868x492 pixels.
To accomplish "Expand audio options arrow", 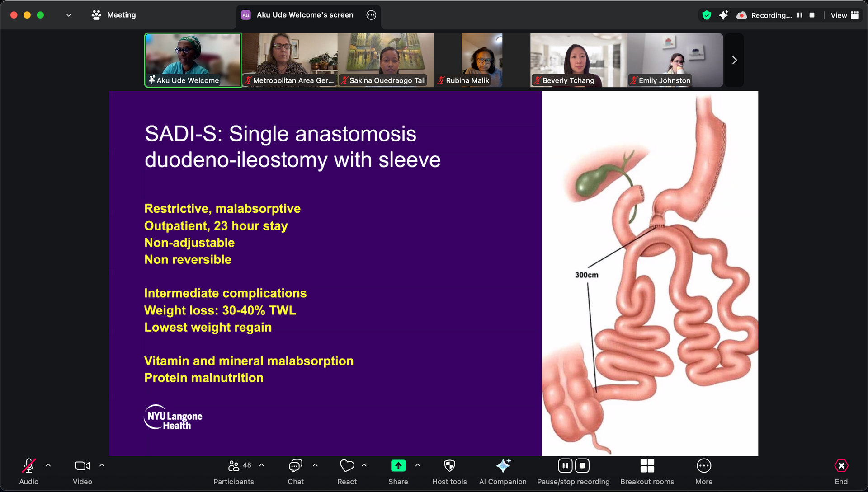I will (48, 465).
